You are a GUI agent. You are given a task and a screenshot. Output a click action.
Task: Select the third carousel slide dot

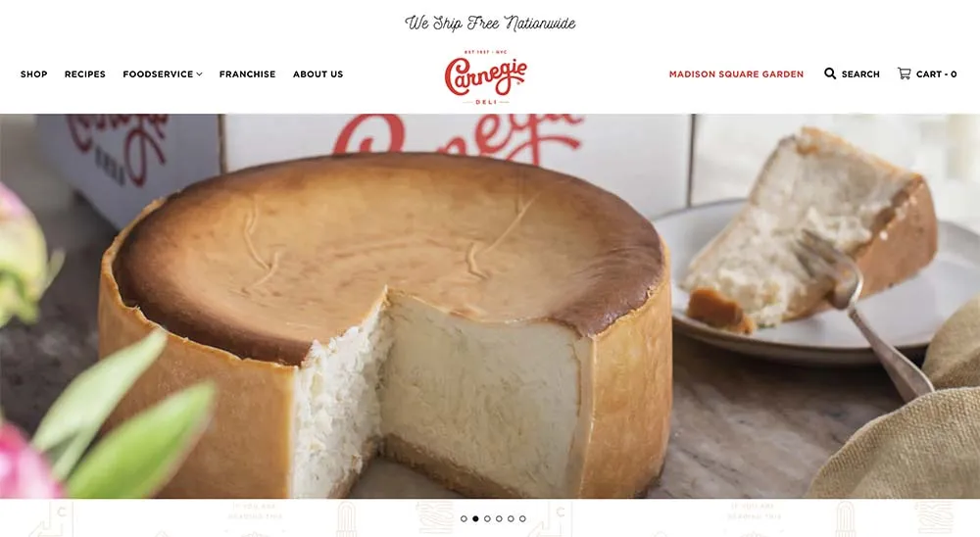point(487,518)
